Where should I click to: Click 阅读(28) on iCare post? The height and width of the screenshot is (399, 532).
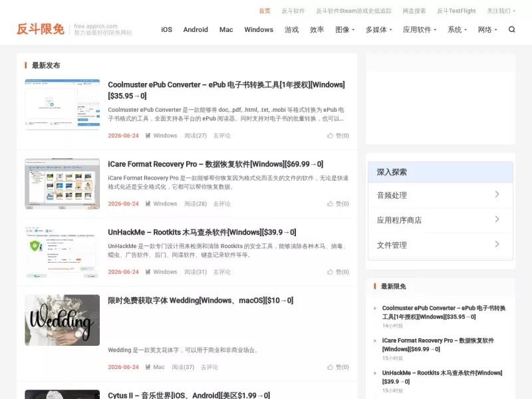click(196, 204)
